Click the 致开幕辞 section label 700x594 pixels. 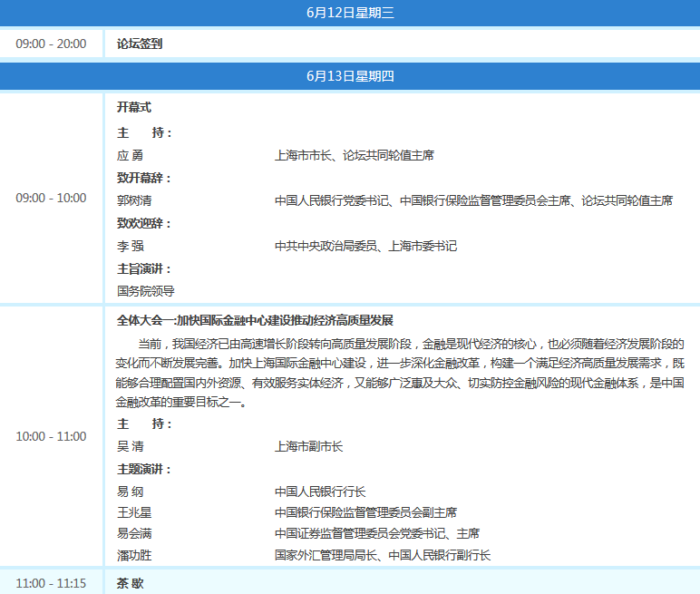pos(143,178)
